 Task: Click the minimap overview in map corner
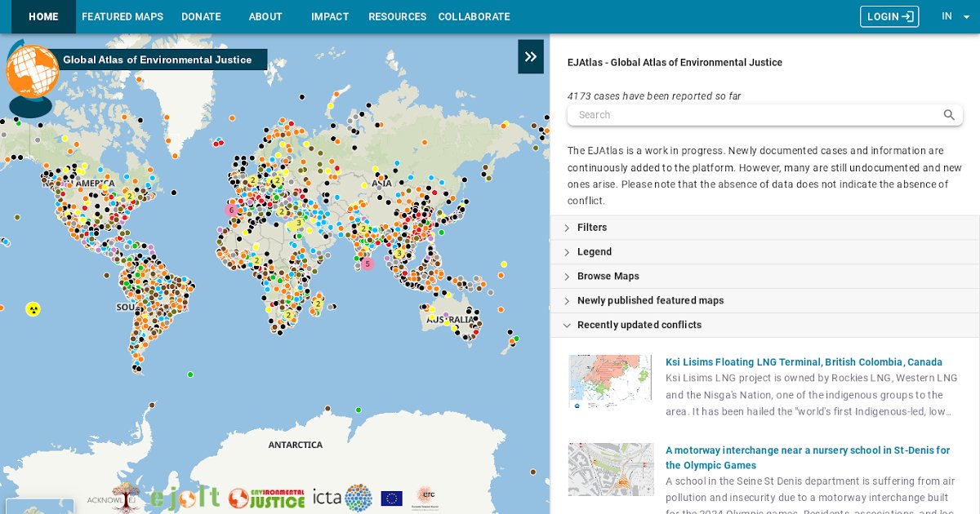coord(39,506)
